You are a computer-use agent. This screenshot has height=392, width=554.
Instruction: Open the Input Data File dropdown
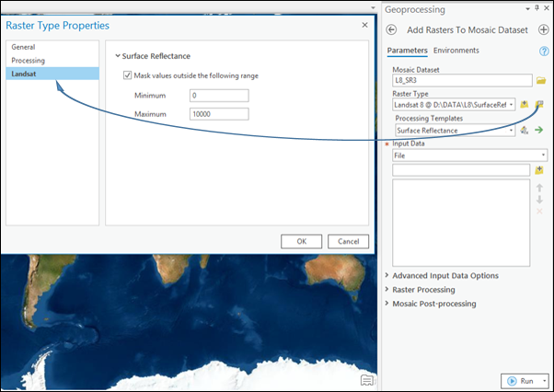click(544, 156)
